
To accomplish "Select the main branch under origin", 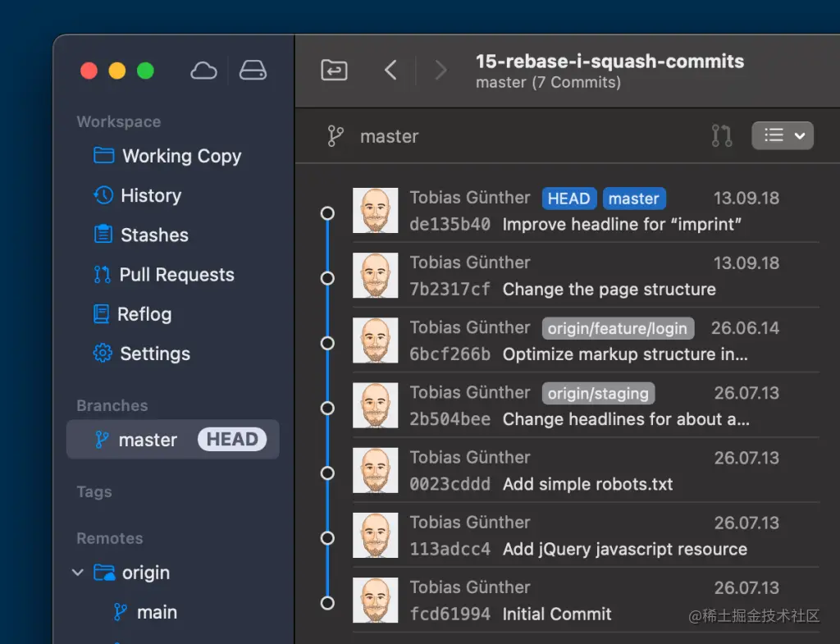I will 172,612.
